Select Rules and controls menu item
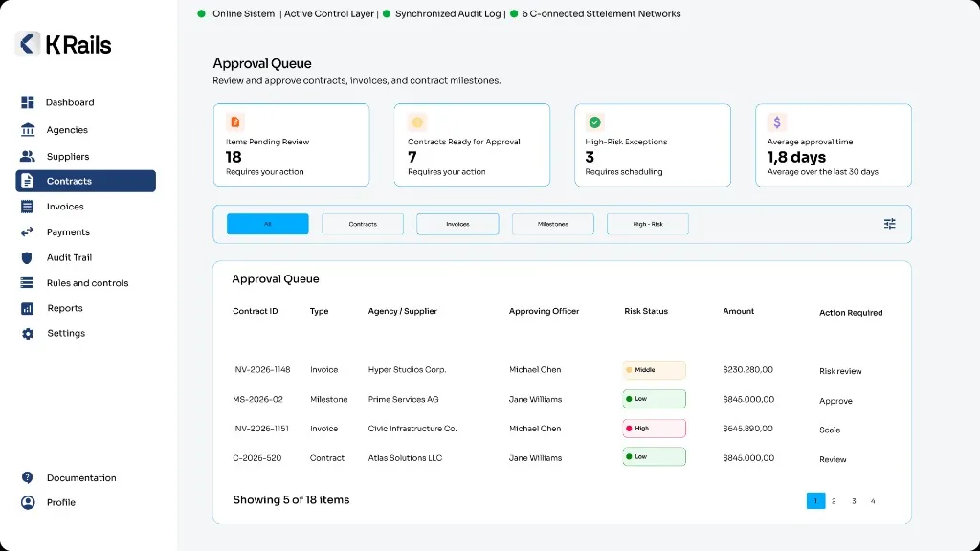The image size is (980, 551). point(85,283)
